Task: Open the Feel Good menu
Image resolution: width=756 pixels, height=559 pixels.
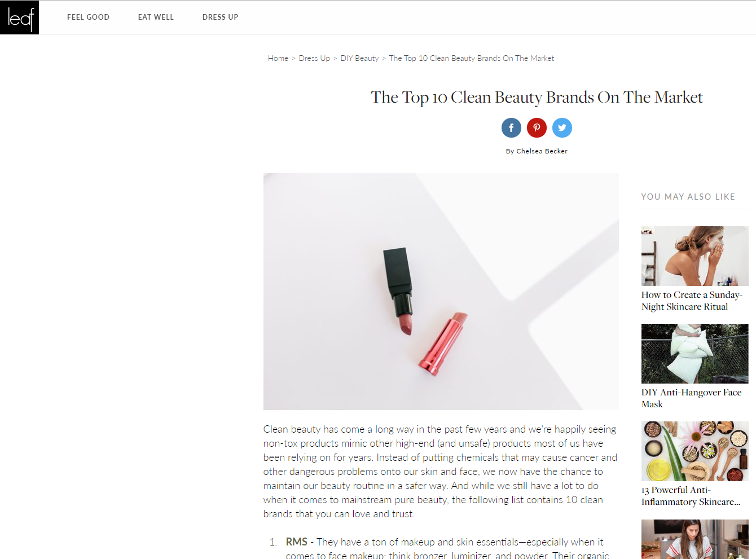Action: (x=88, y=17)
